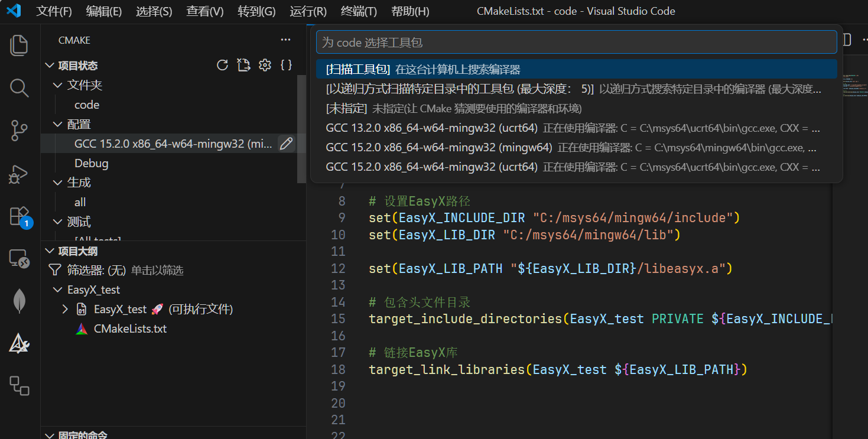The image size is (868, 439).
Task: Select the [未指定] kit option
Action: pos(577,109)
